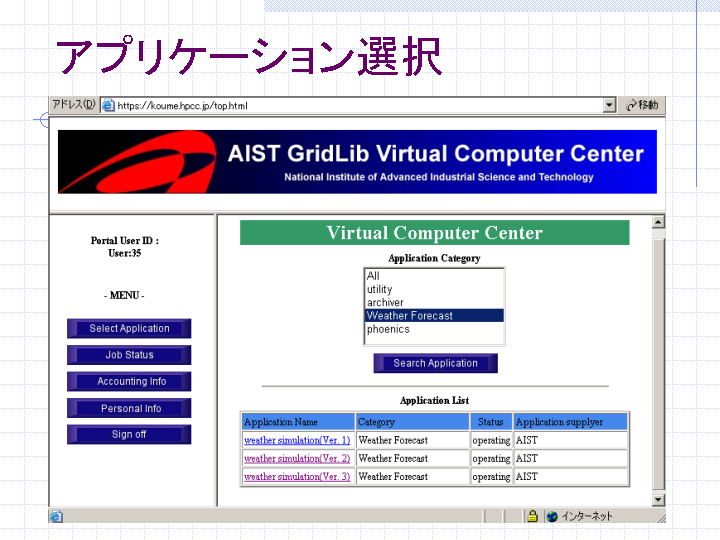This screenshot has height=540, width=720.
Task: Open the weather simulation(Ver. 2) link
Action: click(x=297, y=458)
